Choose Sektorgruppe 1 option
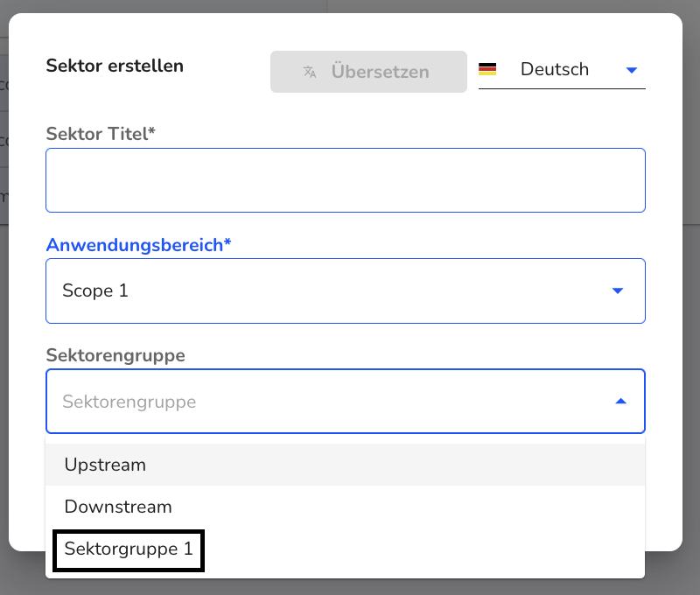Screen dimensions: 700x595 coord(345,549)
